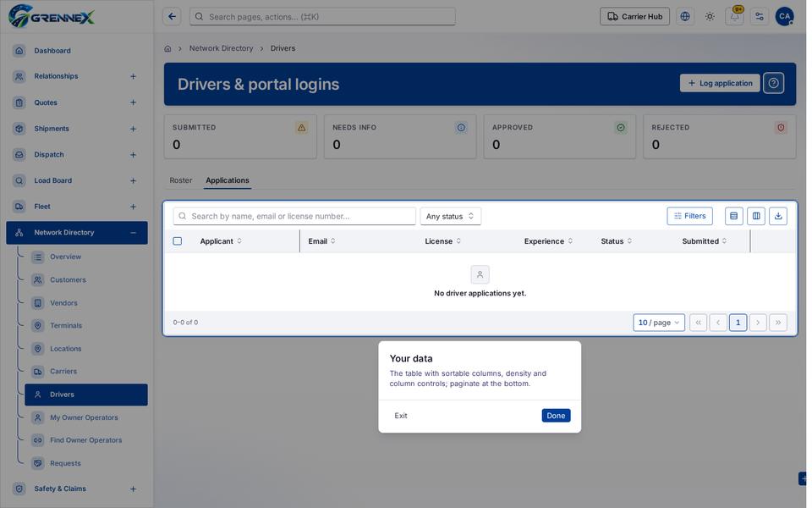The image size is (812, 508).
Task: Select the Drivers sidebar item
Action: [x=86, y=395]
